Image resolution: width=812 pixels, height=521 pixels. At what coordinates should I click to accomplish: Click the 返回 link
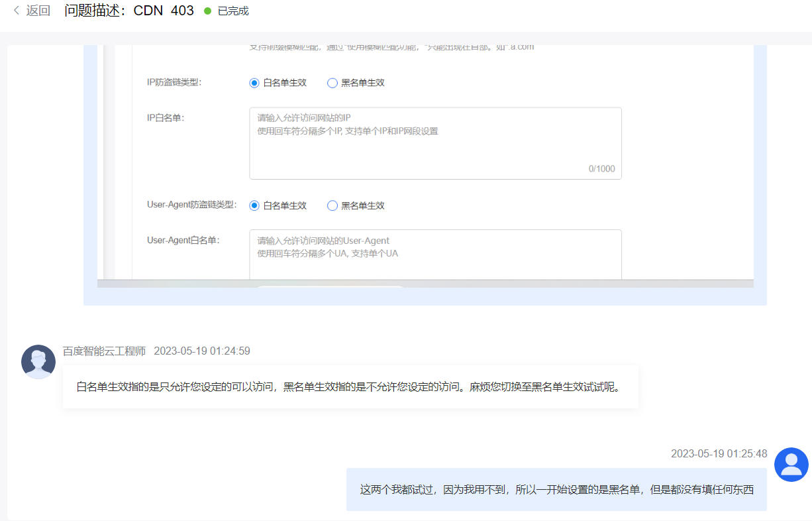38,11
